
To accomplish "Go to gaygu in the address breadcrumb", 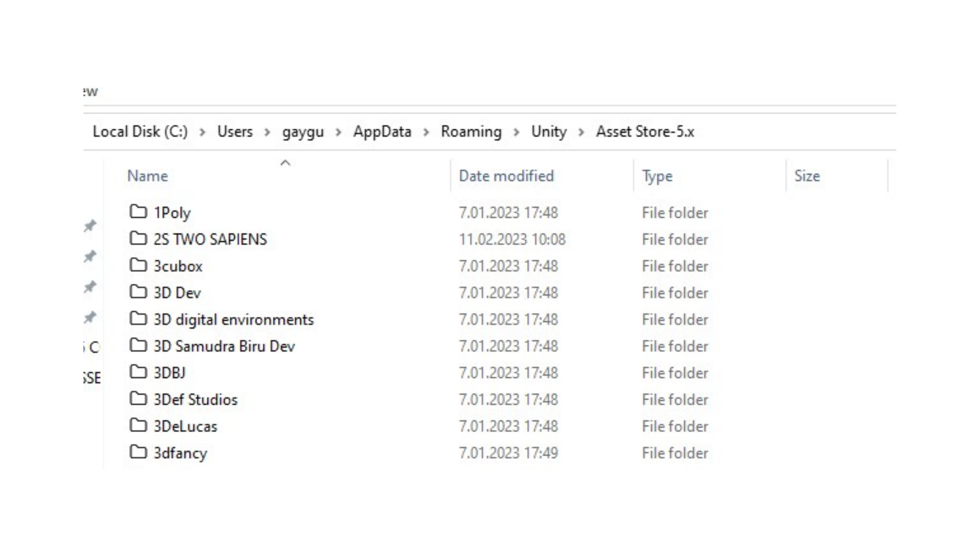I will point(303,132).
